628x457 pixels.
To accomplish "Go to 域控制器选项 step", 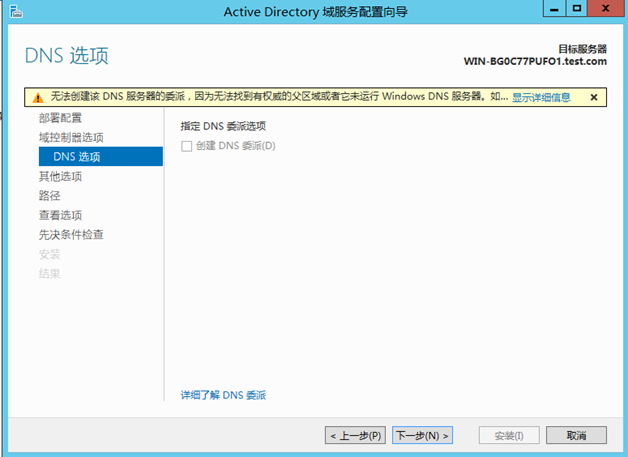I will (71, 137).
